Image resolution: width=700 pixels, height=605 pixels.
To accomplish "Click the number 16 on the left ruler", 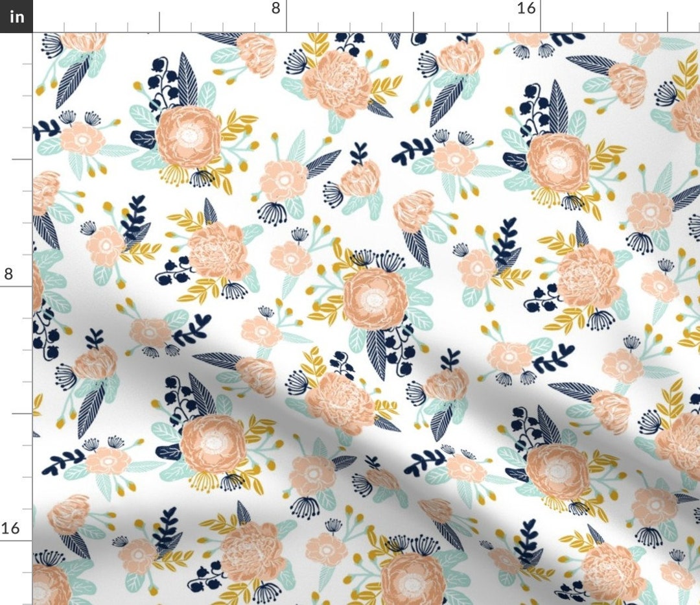I will coord(11,529).
